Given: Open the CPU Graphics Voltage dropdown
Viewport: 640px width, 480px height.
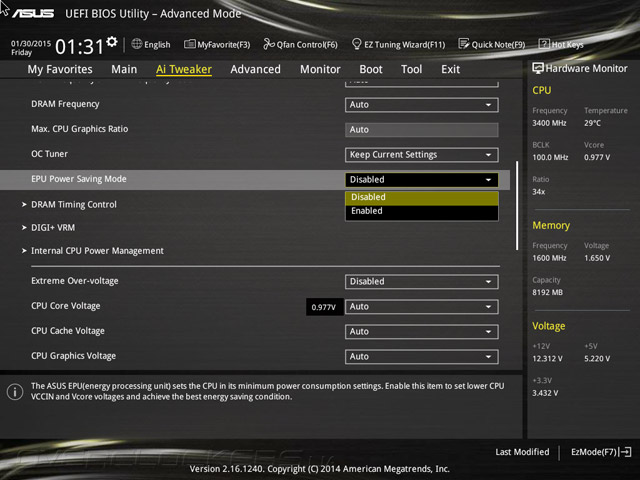Looking at the screenshot, I should tap(421, 356).
